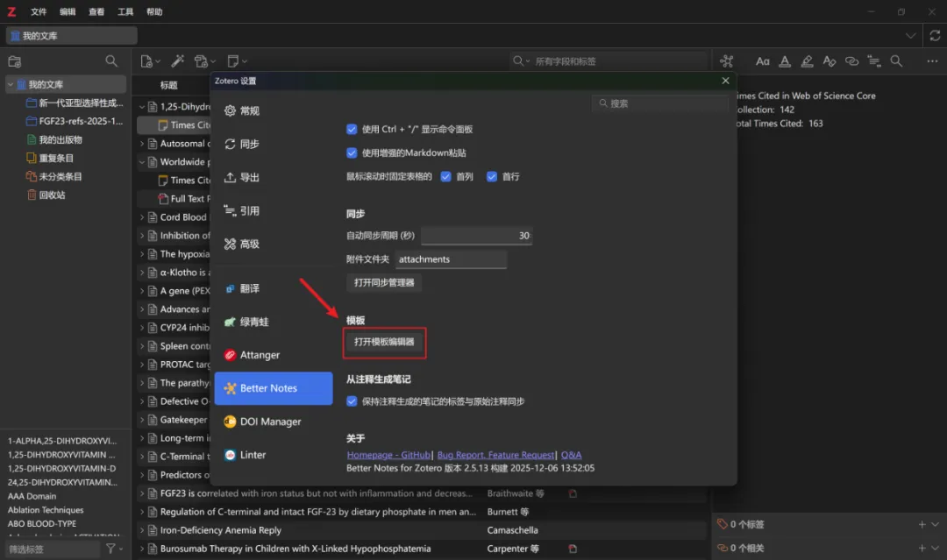Click the graph network icon in right toolbar
947x560 pixels.
pyautogui.click(x=727, y=61)
